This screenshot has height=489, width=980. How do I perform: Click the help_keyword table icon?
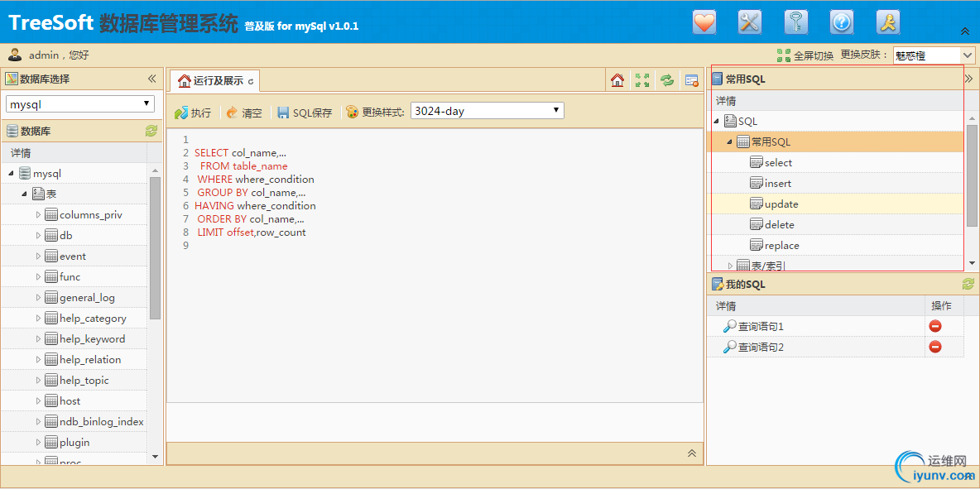(51, 339)
